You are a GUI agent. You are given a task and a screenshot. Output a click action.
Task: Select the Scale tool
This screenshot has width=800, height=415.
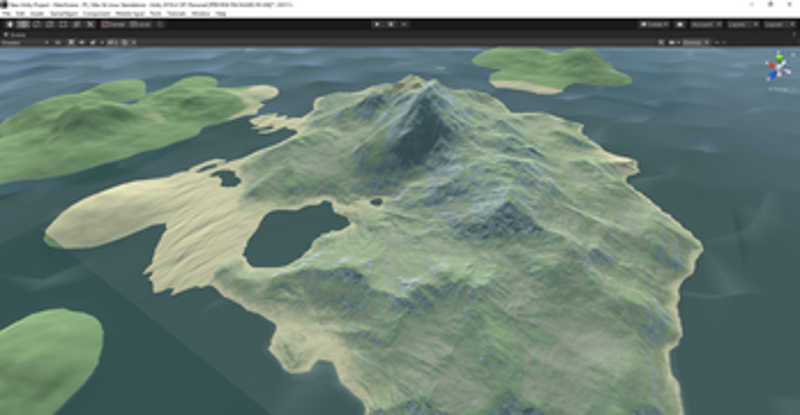click(x=49, y=25)
